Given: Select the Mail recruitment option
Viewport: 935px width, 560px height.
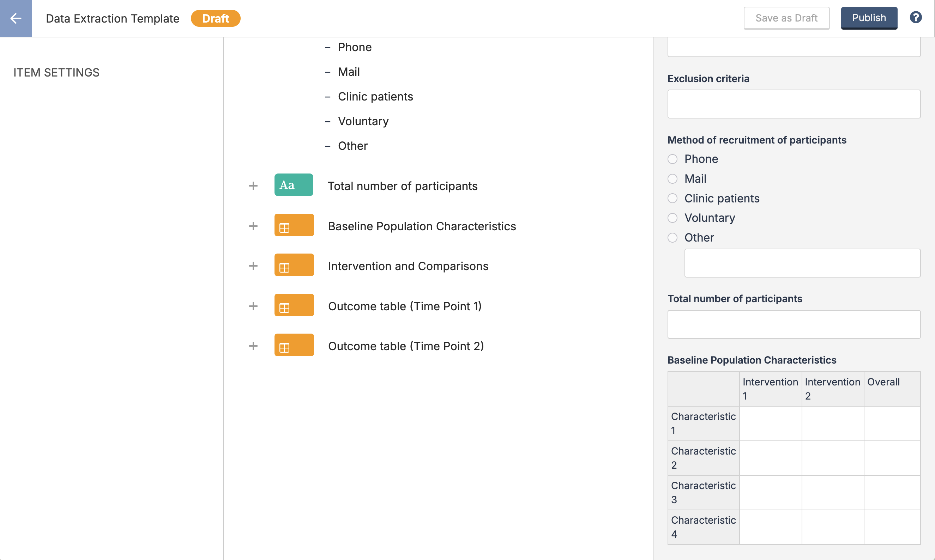Looking at the screenshot, I should pyautogui.click(x=672, y=178).
